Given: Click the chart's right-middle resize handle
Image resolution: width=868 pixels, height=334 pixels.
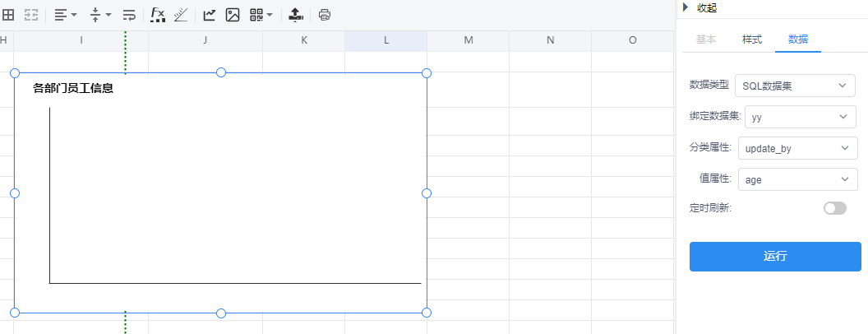Looking at the screenshot, I should tap(427, 193).
